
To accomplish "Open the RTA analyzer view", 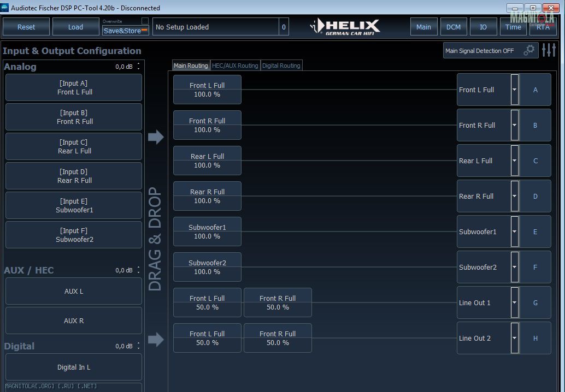I will [x=543, y=27].
